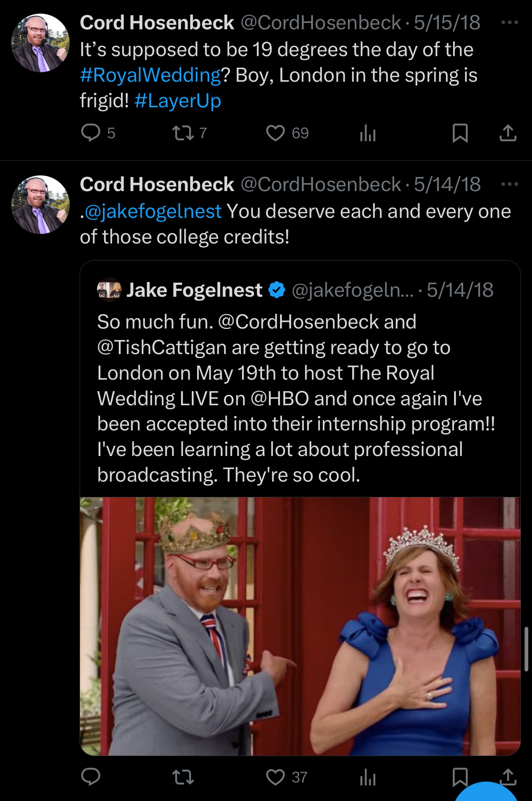Like the #LayerUp tweet
Viewport: 532px width, 801px height.
[x=275, y=133]
